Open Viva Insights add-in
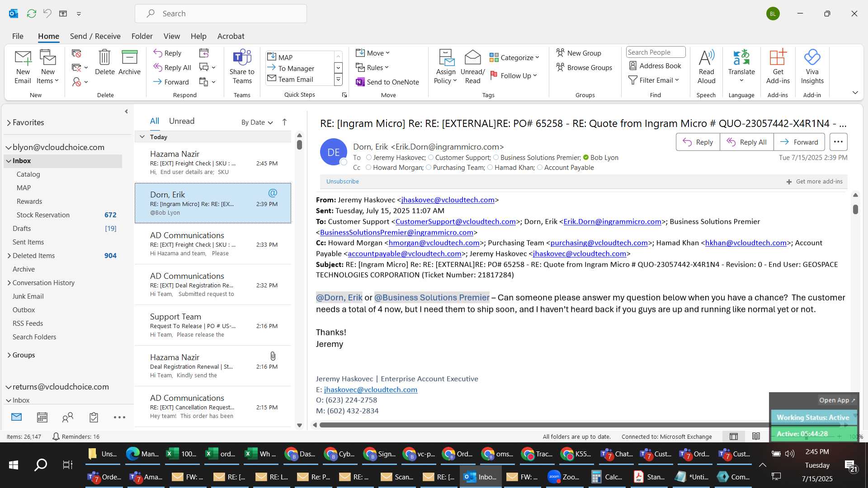Viewport: 868px width, 488px height. point(812,66)
